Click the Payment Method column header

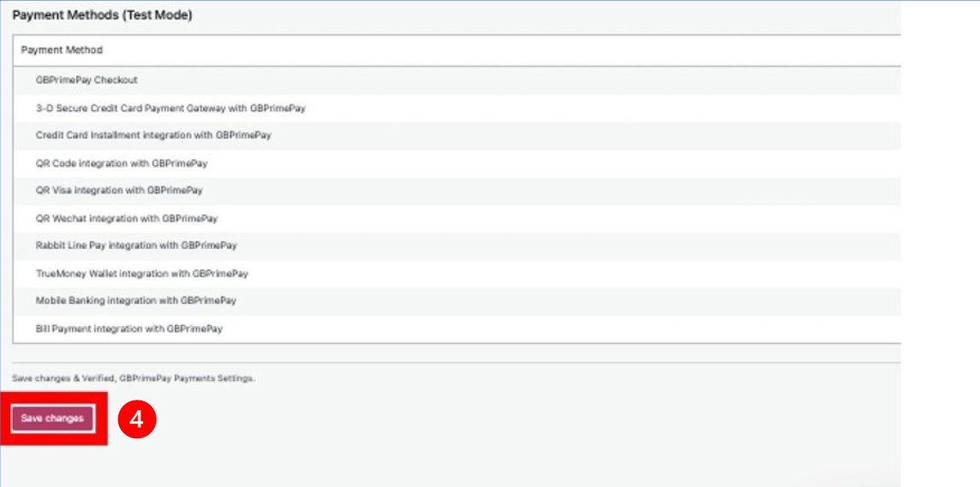pyautogui.click(x=62, y=50)
